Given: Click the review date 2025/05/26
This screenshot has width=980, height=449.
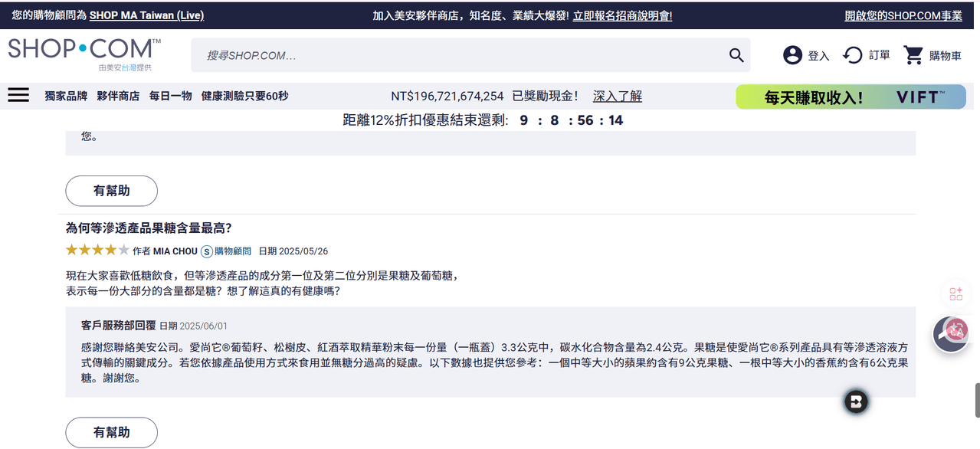Looking at the screenshot, I should tap(303, 251).
